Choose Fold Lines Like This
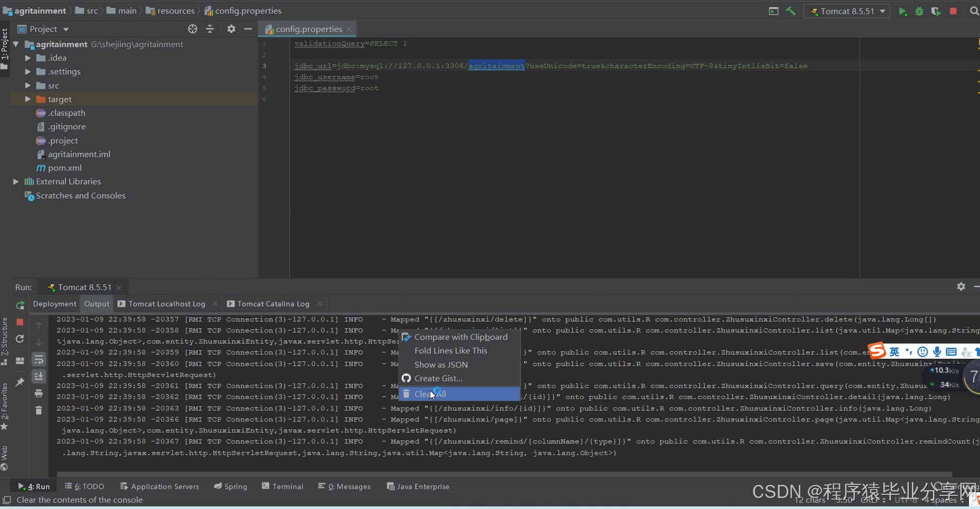Image resolution: width=980 pixels, height=509 pixels. click(460, 351)
